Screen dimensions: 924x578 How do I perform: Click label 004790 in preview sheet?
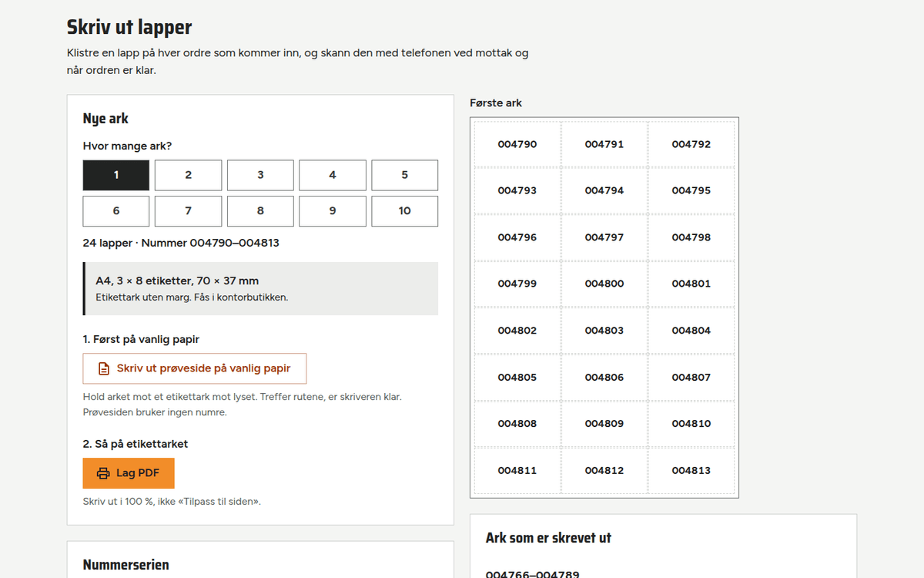pos(517,144)
